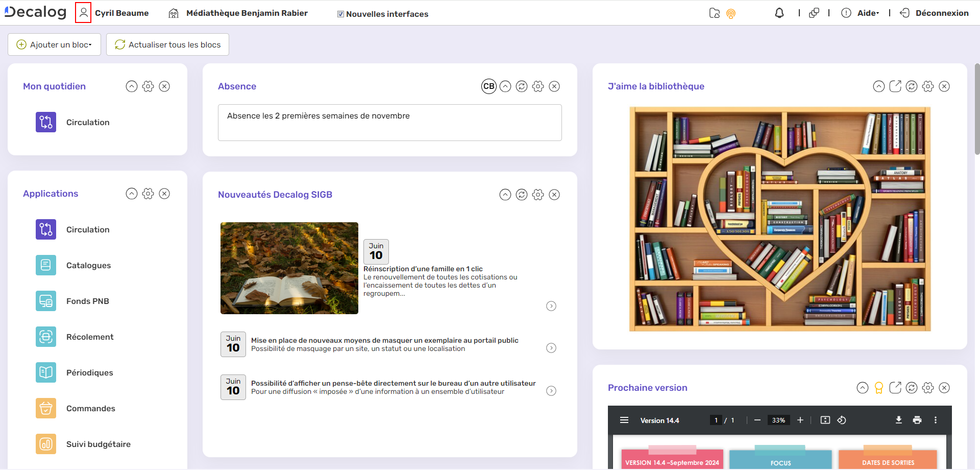Click the lightbulb icon in Prochaine version
Viewport: 980px width, 470px height.
(x=878, y=388)
